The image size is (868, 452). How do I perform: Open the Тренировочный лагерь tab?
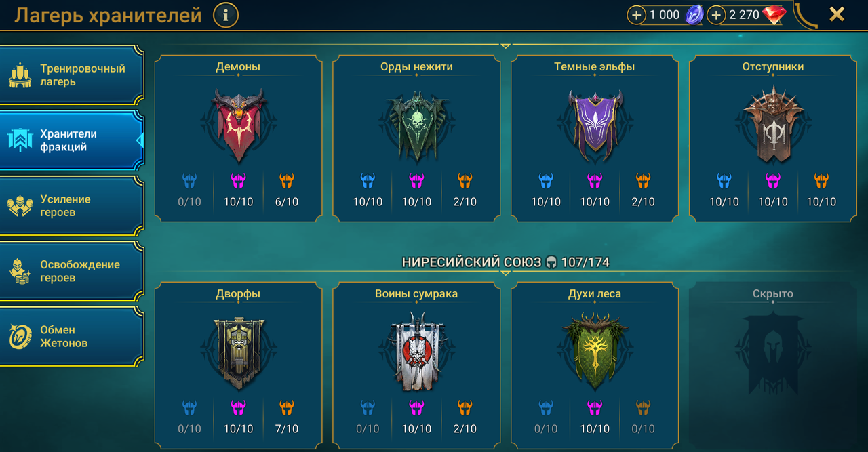click(x=71, y=75)
